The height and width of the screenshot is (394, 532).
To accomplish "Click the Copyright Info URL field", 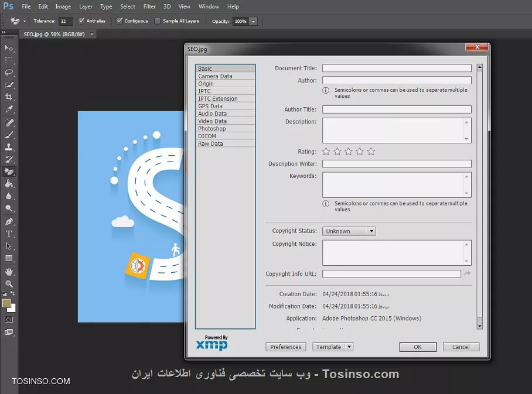I will coord(391,274).
